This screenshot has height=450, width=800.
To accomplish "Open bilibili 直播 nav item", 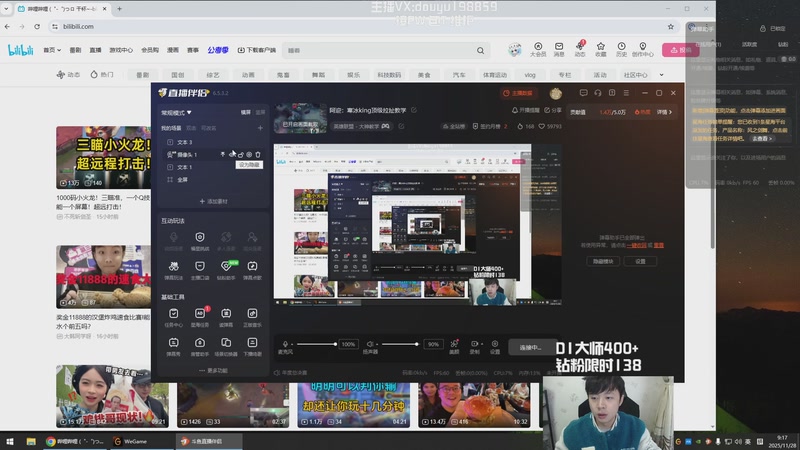I will click(95, 50).
